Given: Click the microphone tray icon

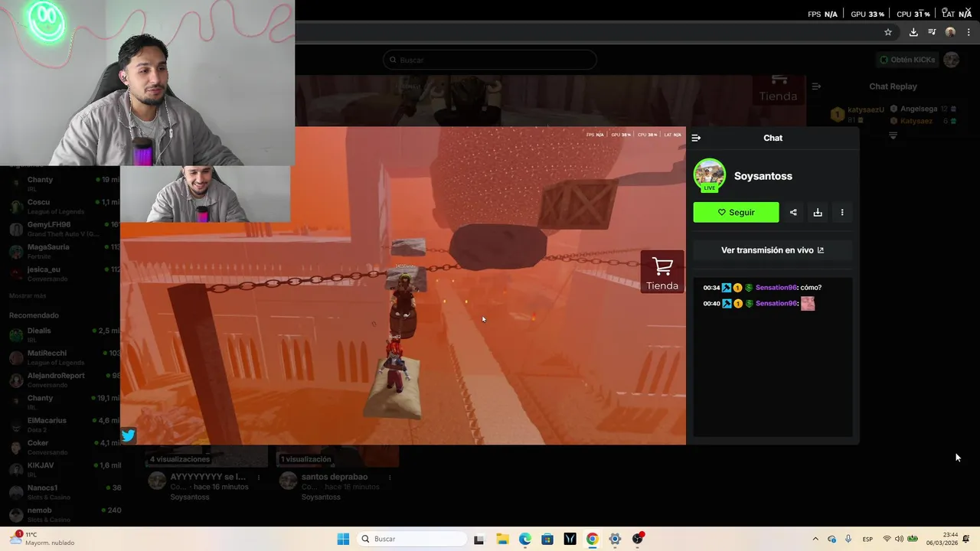Looking at the screenshot, I should tap(848, 539).
